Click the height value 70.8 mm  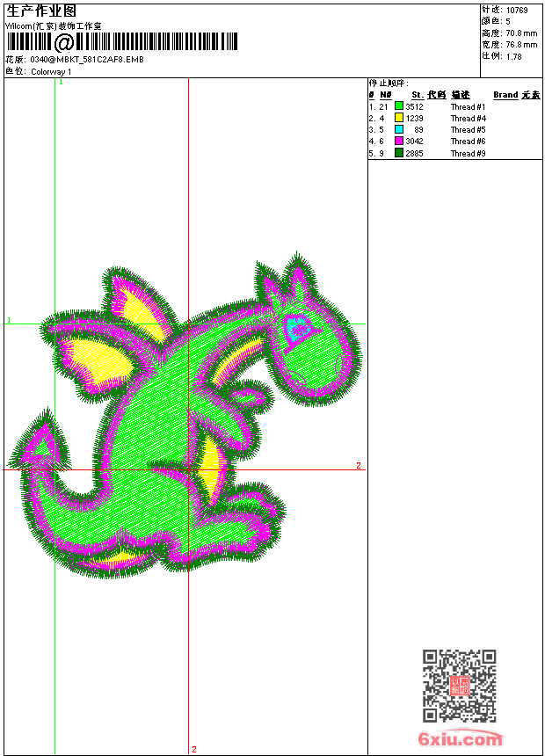[x=521, y=33]
